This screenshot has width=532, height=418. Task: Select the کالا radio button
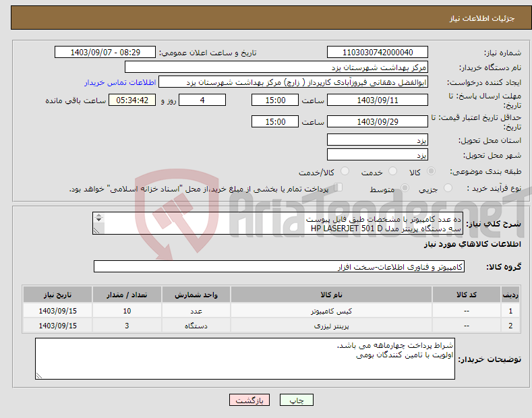pyautogui.click(x=431, y=171)
